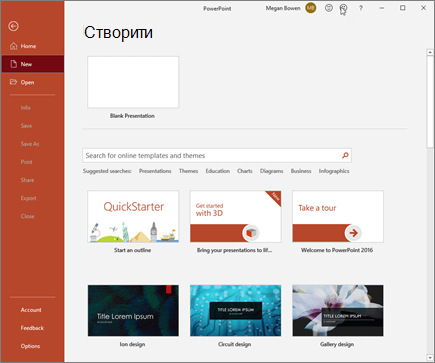Viewport: 435px width, 363px height.
Task: Select the Blank Presentation thumbnail
Action: [133, 82]
